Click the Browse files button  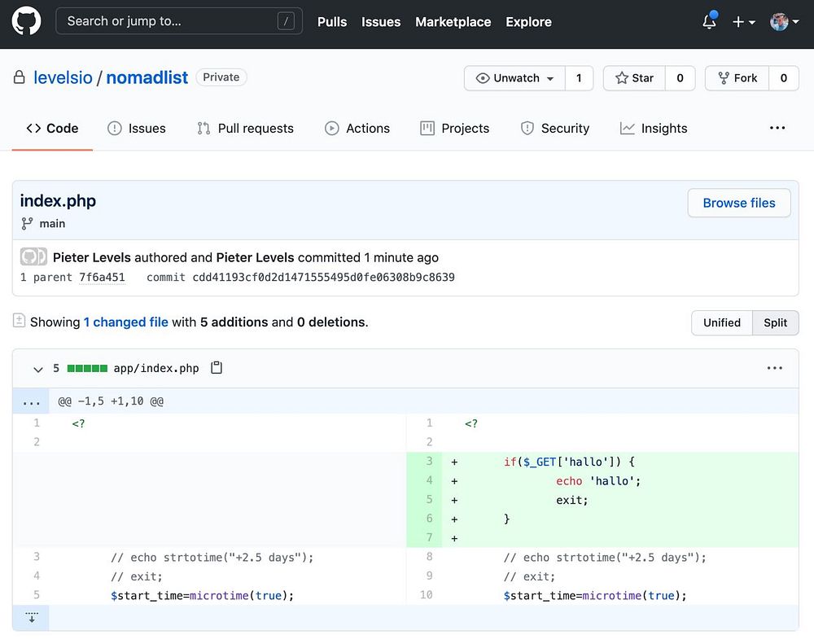click(x=738, y=204)
